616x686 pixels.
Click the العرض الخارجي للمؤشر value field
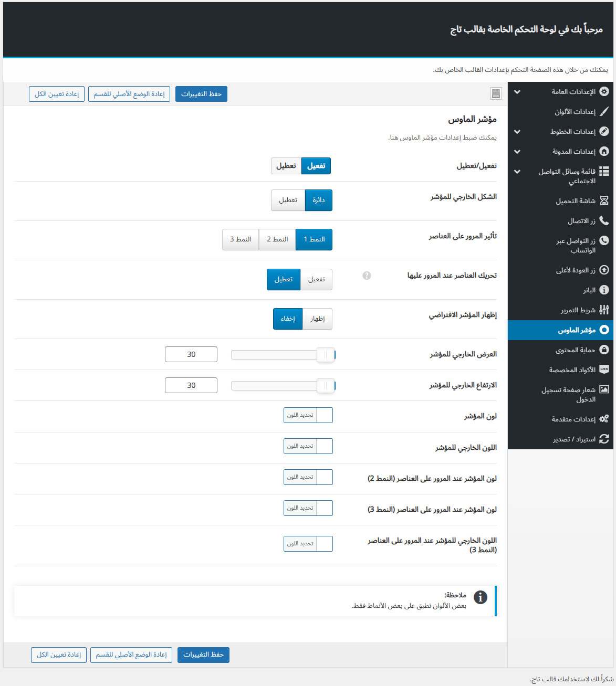191,354
